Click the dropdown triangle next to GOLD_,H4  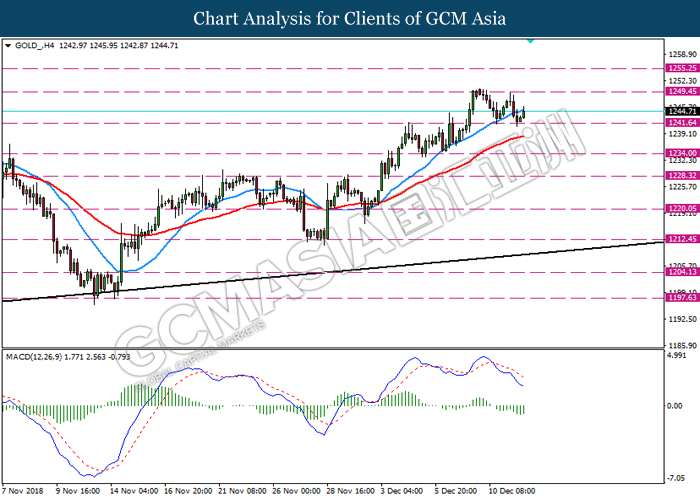[x=8, y=46]
